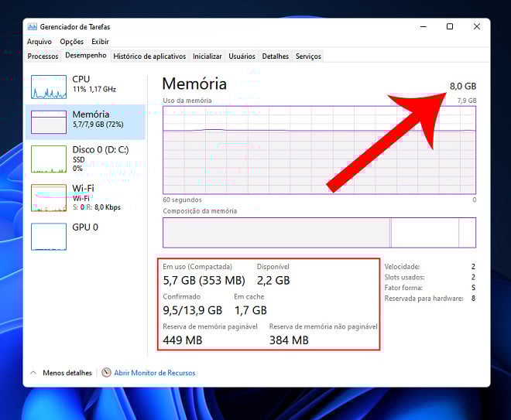Image resolution: width=511 pixels, height=420 pixels.
Task: Click the Memória mini graph thumbnail
Action: click(49, 122)
